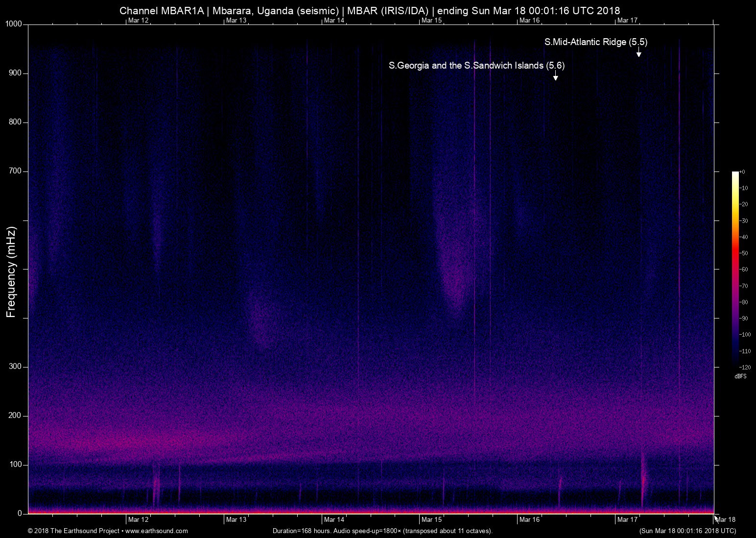
Task: Select the 100 frequency tick label
Action: (x=16, y=465)
